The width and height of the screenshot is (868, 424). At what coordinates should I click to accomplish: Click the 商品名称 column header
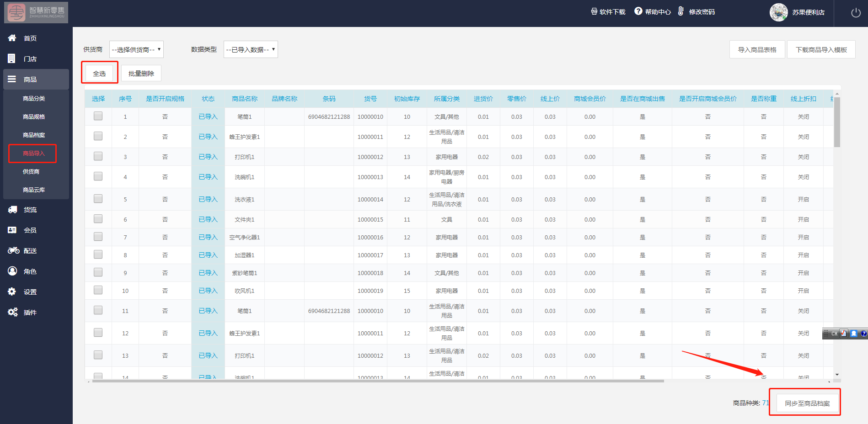245,99
